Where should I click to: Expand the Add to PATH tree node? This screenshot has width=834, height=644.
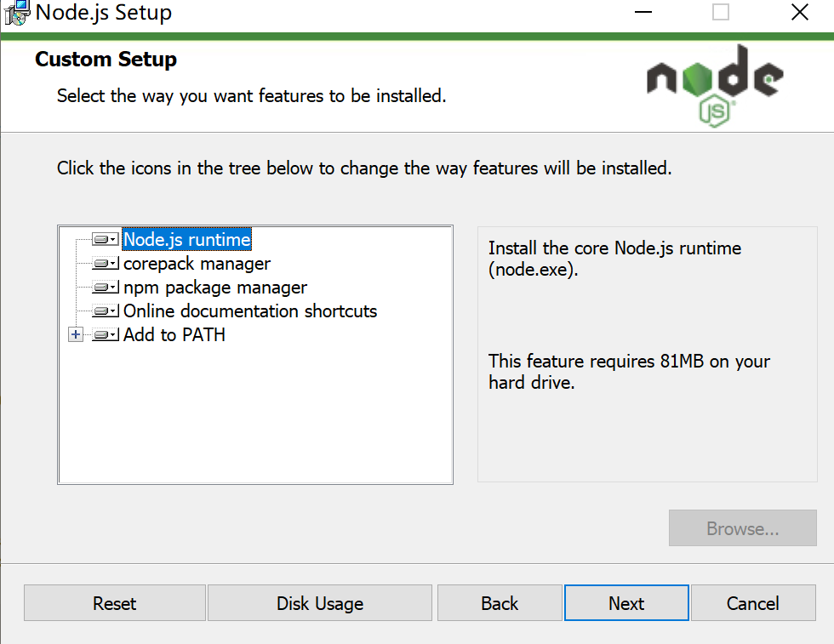[x=76, y=334]
